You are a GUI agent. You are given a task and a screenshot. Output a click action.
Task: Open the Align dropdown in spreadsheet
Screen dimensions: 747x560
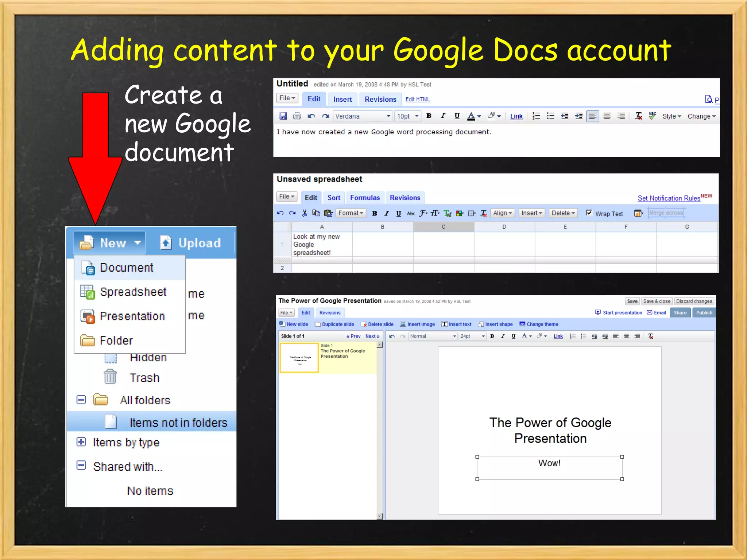pyautogui.click(x=503, y=213)
